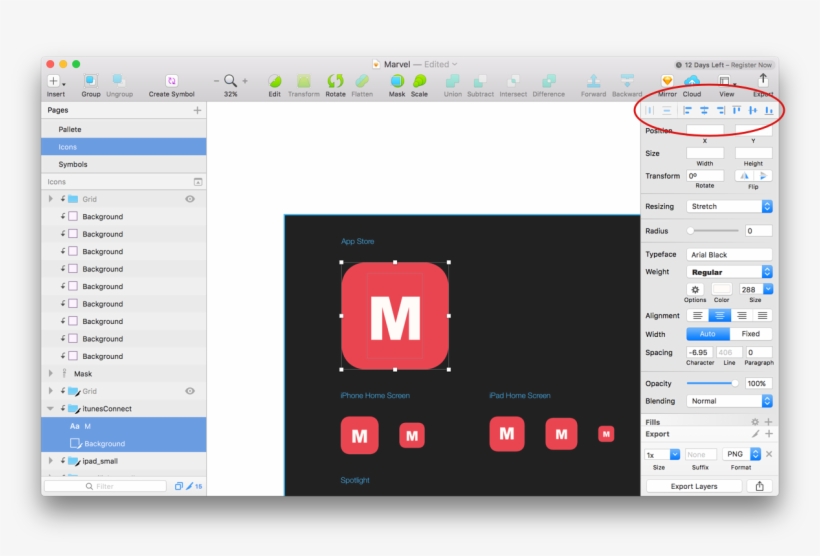Click the Character spacing field

[x=700, y=352]
